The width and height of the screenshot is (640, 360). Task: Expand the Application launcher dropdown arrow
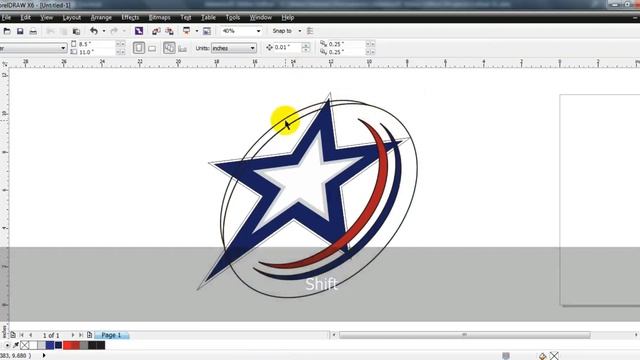pyautogui.click(x=197, y=31)
